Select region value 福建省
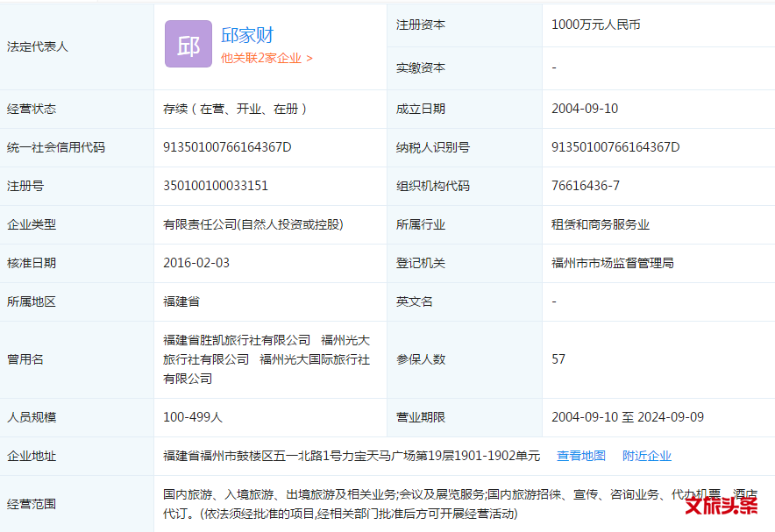 point(181,301)
